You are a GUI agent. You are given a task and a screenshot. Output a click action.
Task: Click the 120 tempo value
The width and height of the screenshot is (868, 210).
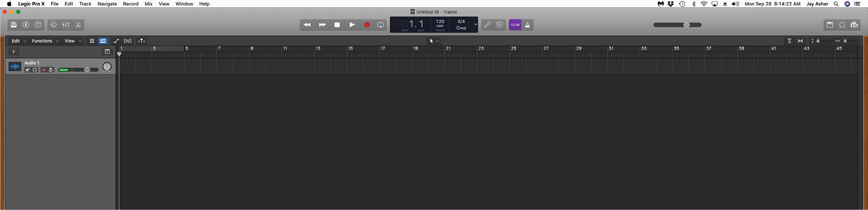(x=440, y=22)
